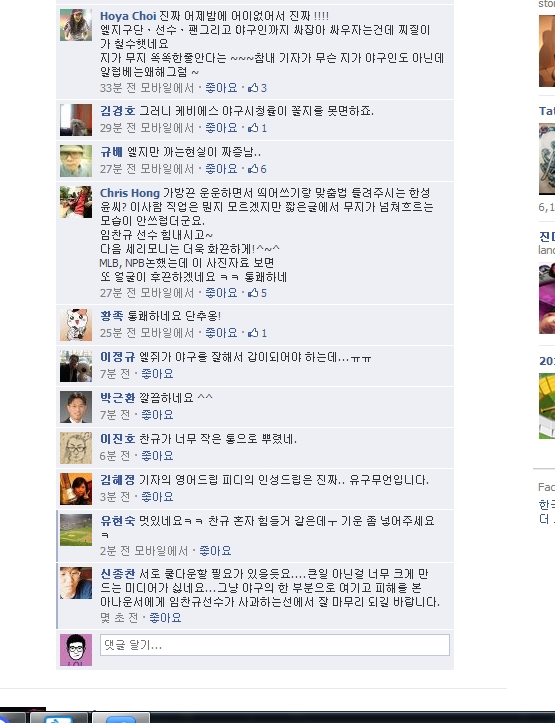Click 이진호's sketch avatar
This screenshot has width=555, height=723.
pos(76,448)
